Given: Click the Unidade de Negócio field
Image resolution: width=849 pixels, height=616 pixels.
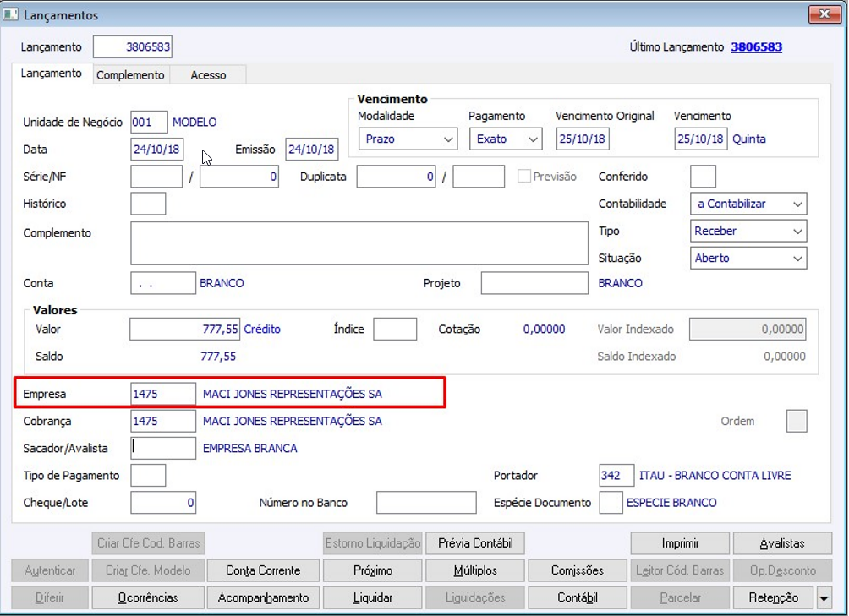Looking at the screenshot, I should 149,123.
